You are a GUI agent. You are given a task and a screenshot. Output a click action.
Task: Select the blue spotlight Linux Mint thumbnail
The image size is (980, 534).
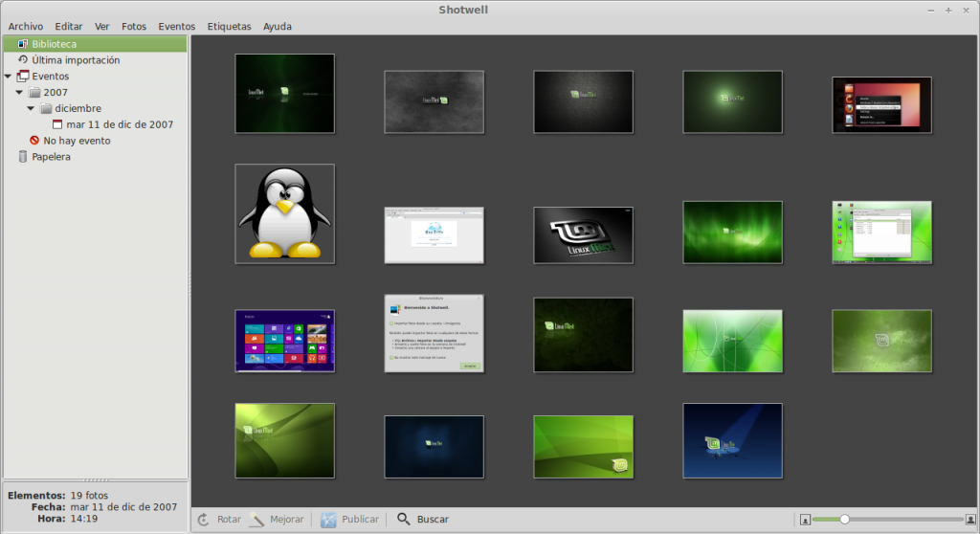(x=732, y=441)
